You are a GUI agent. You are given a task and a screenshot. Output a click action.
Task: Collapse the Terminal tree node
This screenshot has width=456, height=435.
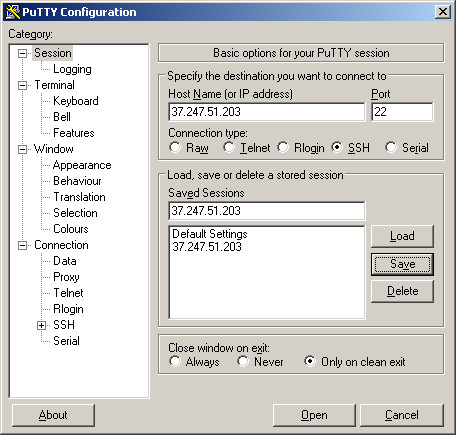pyautogui.click(x=22, y=85)
